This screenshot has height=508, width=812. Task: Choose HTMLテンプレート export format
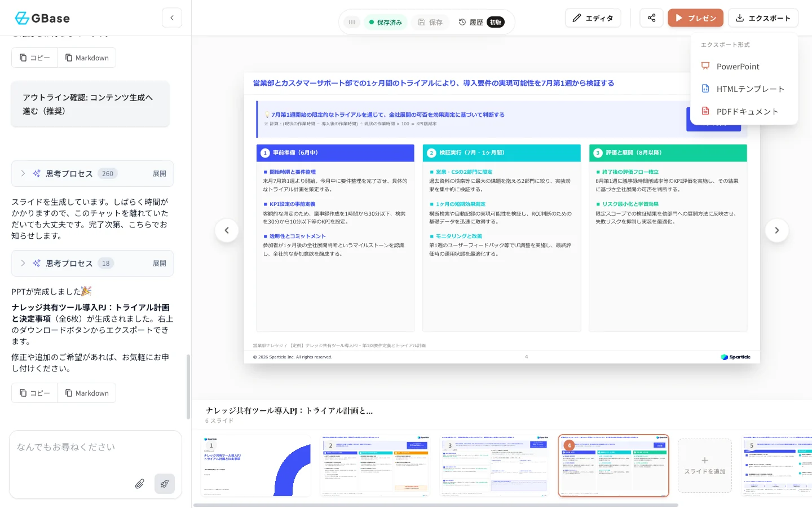[x=744, y=89]
